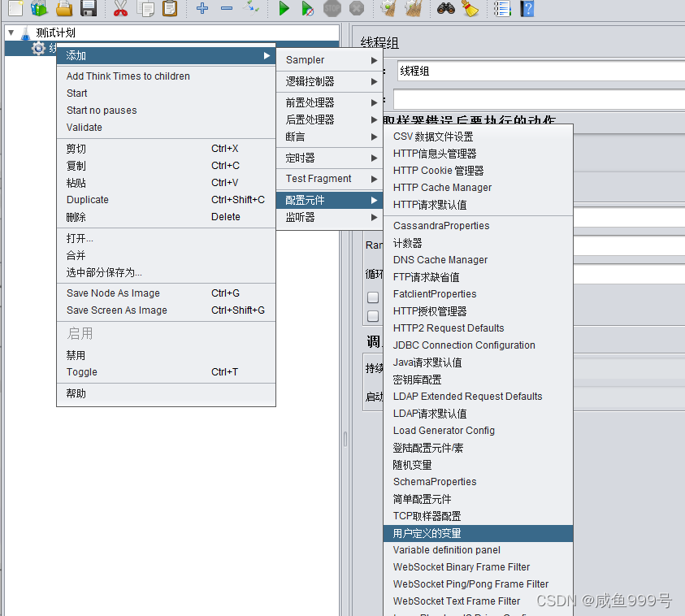Click the blue plus Expand All icon
This screenshot has width=685, height=616.
pyautogui.click(x=202, y=8)
